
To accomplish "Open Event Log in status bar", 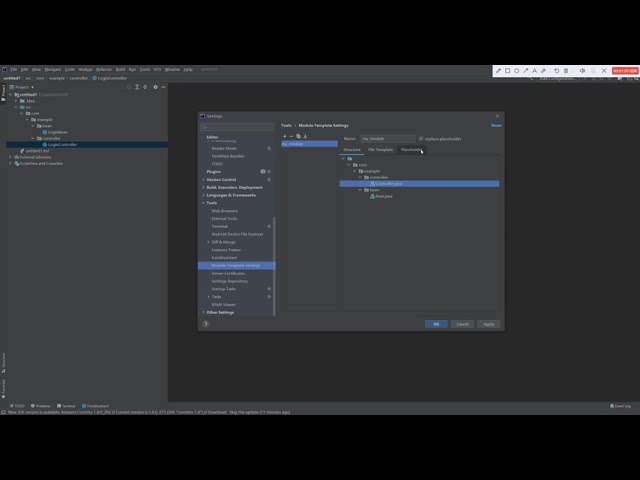I will tap(620, 406).
